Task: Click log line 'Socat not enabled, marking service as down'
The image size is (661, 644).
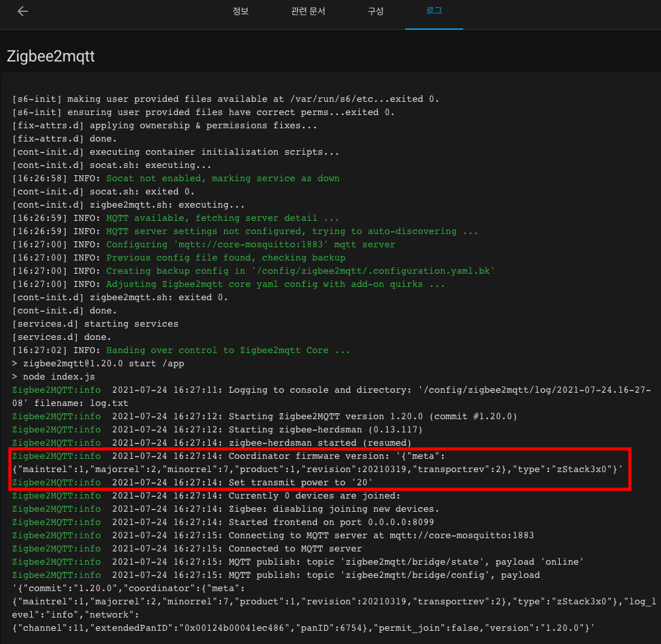Action: (176, 179)
